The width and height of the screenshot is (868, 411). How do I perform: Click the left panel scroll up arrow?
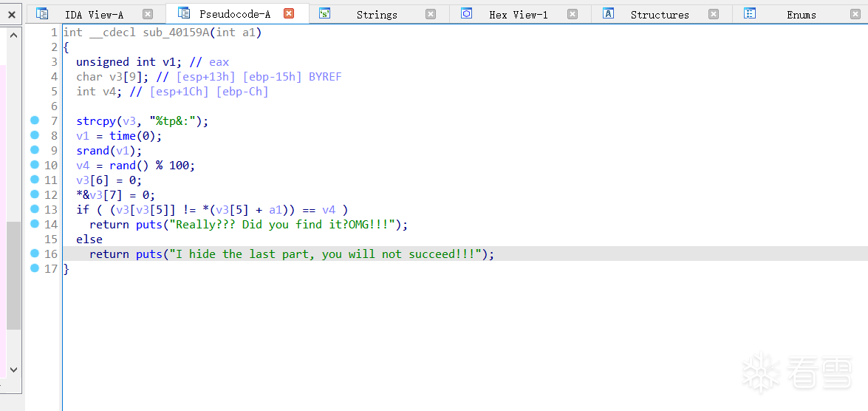click(14, 36)
